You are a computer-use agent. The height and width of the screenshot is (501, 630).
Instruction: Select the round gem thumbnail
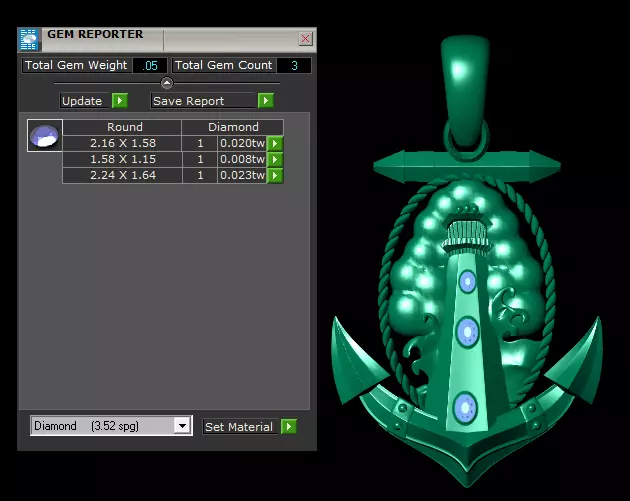pyautogui.click(x=45, y=135)
